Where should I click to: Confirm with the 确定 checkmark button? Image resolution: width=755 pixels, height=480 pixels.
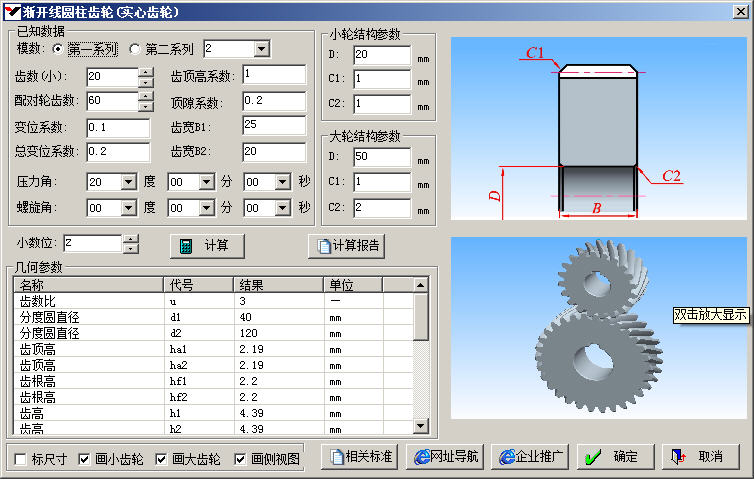click(614, 457)
